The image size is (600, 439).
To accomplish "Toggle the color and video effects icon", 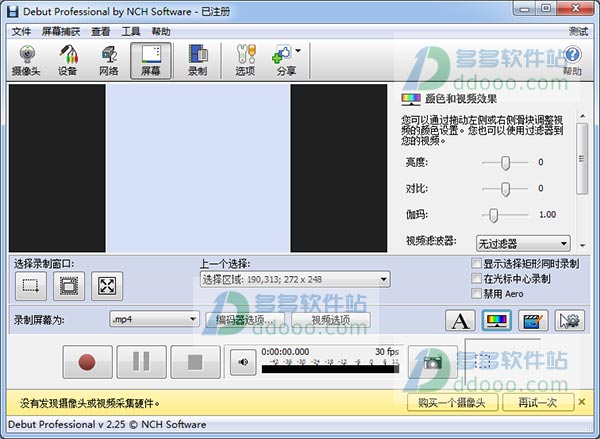I will point(497,320).
